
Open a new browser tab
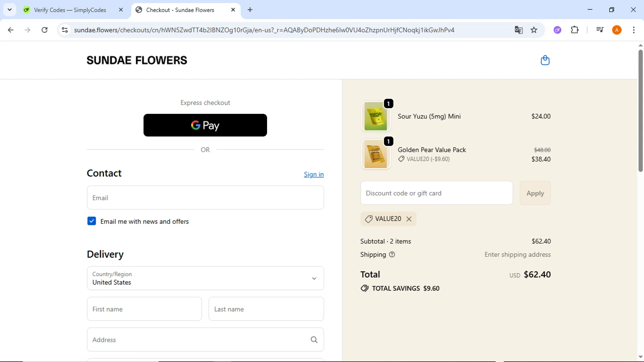point(250,10)
